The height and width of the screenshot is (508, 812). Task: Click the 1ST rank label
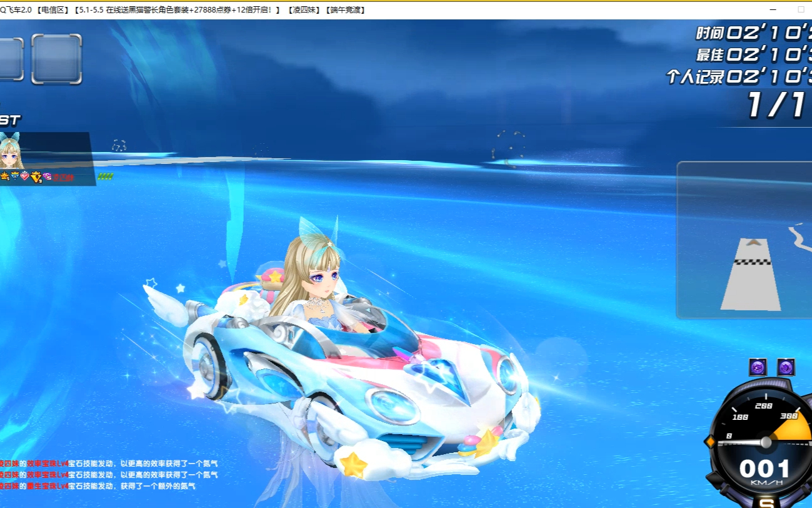(x=10, y=119)
